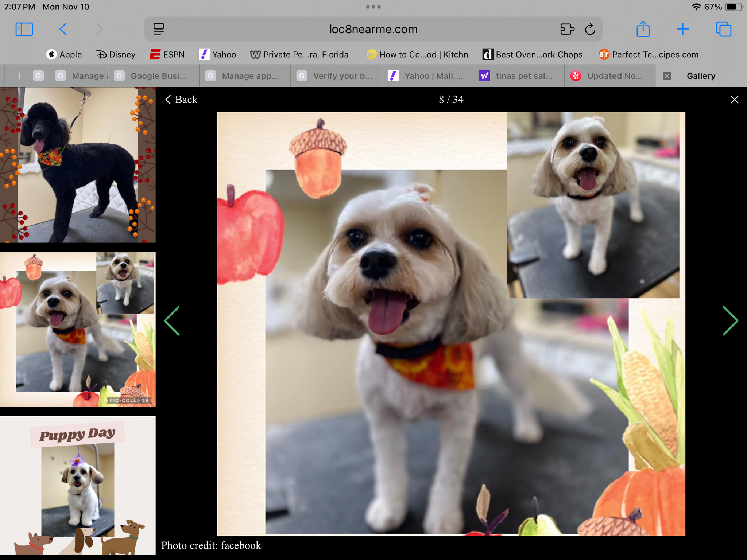
Task: Show the tab overview
Action: (x=723, y=29)
